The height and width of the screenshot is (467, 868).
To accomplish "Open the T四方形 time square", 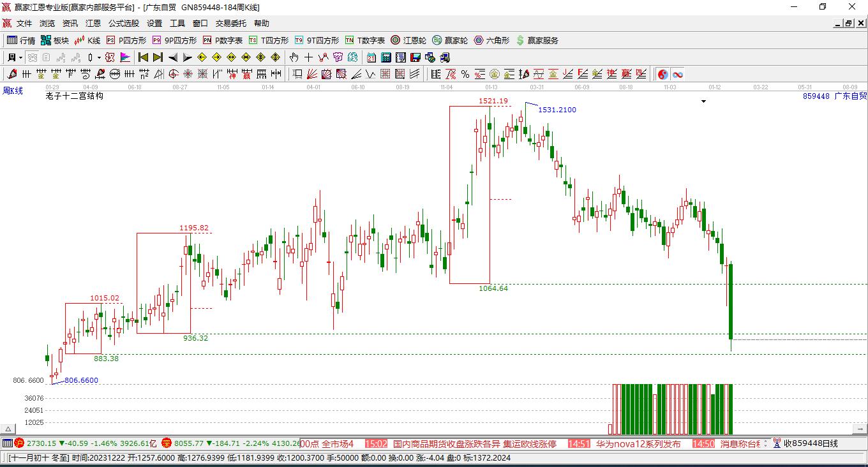I will click(269, 40).
